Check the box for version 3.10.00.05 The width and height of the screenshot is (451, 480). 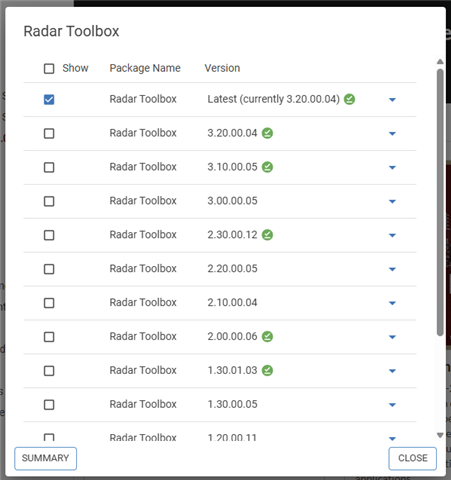(x=49, y=167)
